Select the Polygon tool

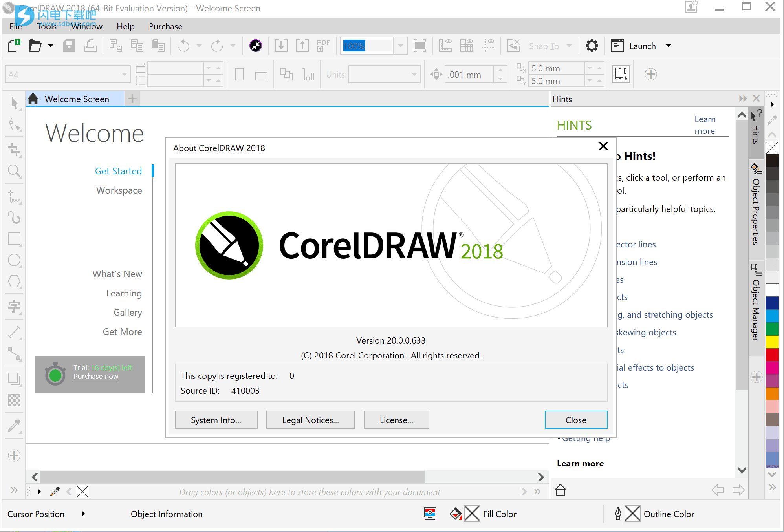pyautogui.click(x=14, y=281)
